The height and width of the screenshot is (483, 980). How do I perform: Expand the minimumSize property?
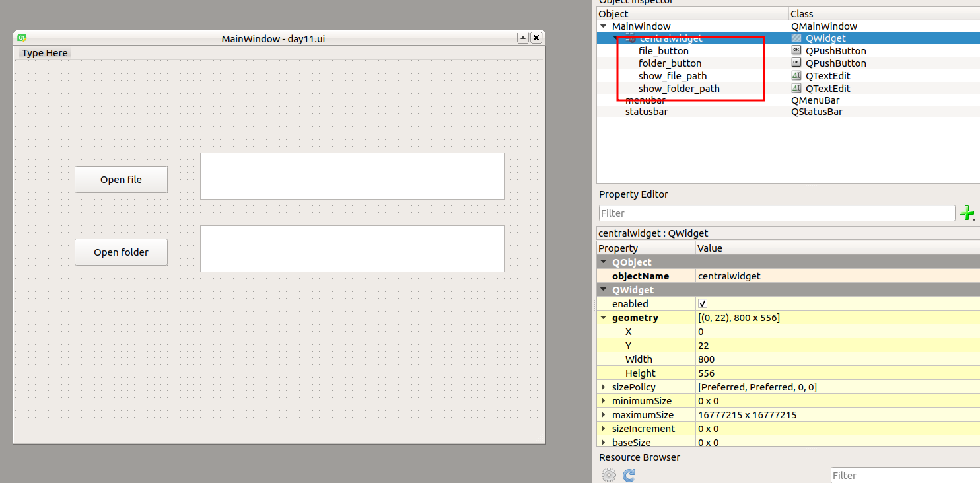604,401
